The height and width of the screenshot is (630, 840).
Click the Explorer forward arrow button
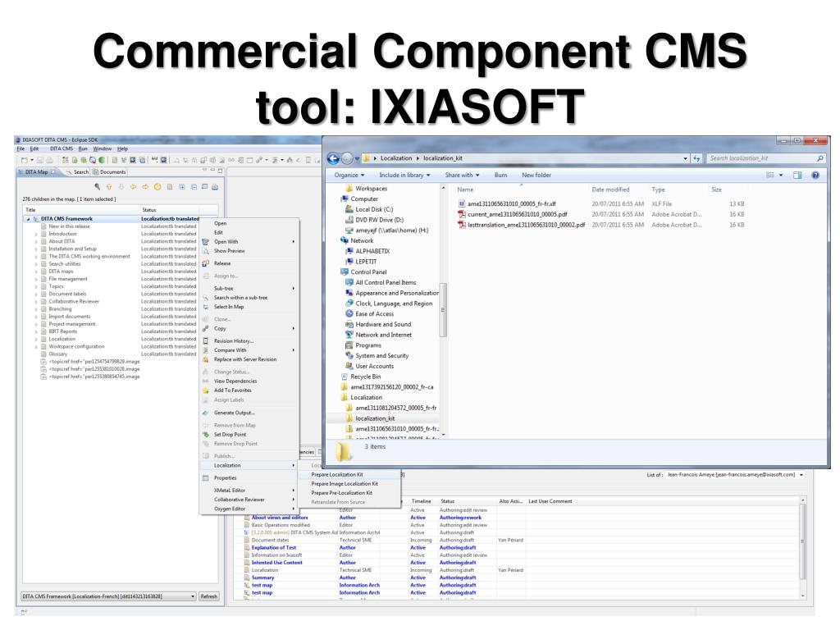[x=347, y=158]
